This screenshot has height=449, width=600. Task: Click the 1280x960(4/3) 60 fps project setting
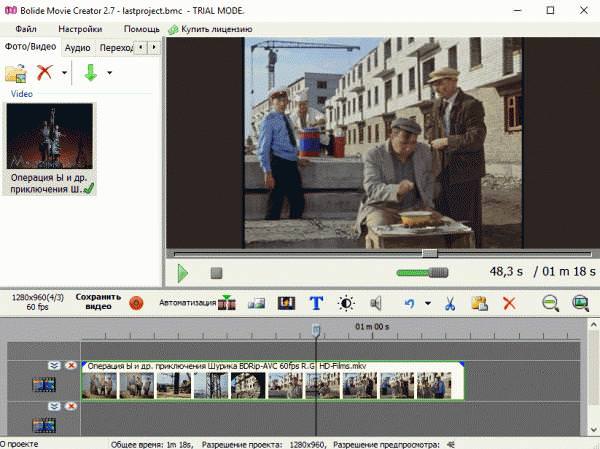click(x=38, y=302)
